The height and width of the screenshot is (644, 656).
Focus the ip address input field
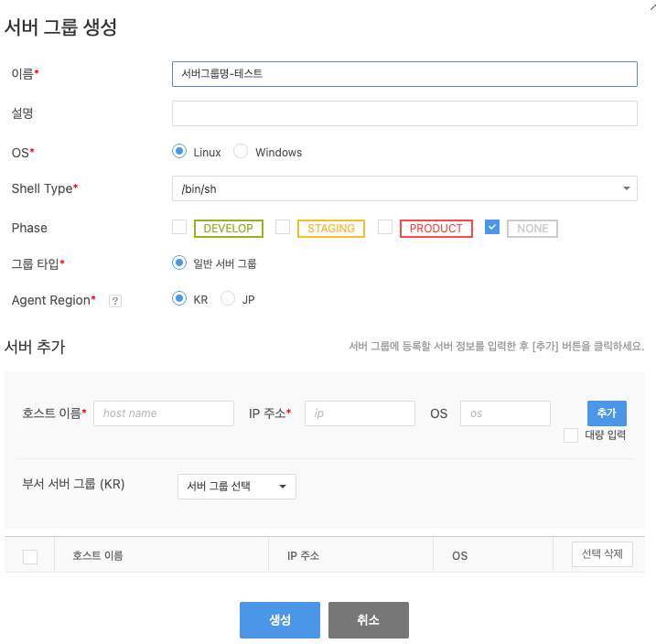[360, 413]
